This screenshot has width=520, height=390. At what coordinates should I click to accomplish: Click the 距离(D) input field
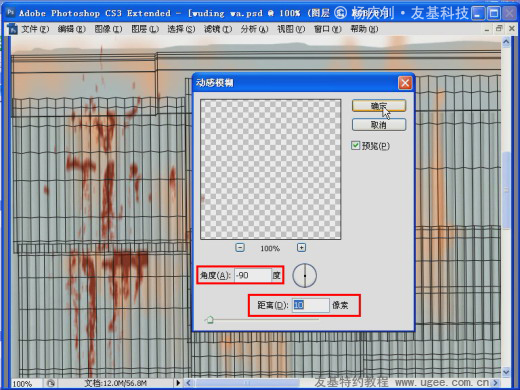pyautogui.click(x=311, y=305)
